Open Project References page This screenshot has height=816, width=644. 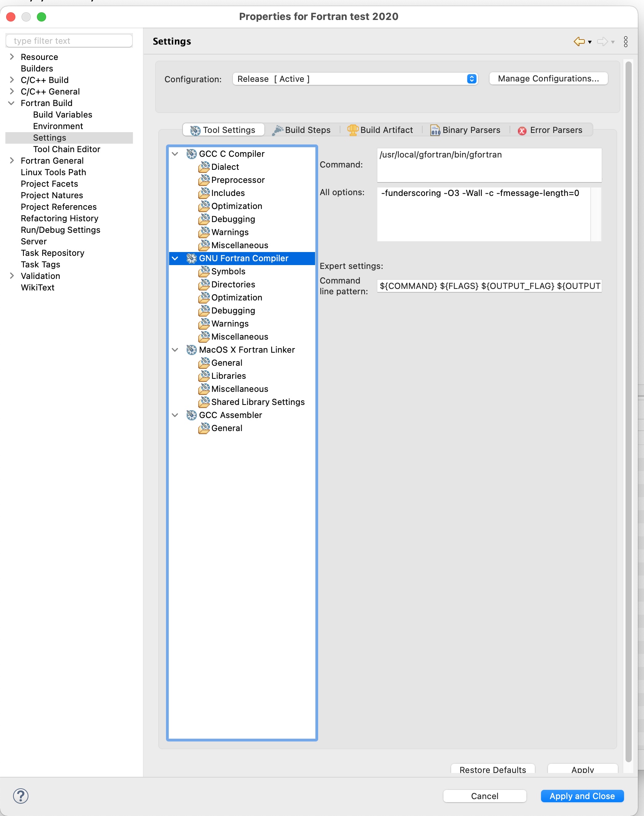pos(59,207)
